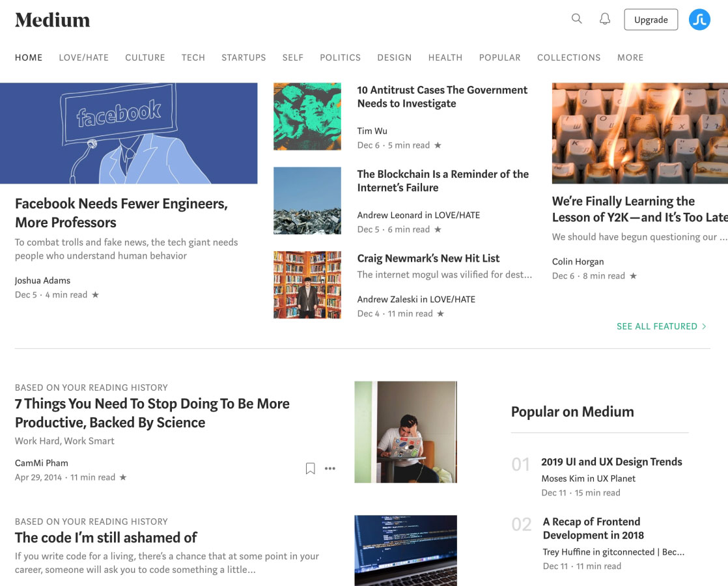Click star beside CamMi Pham's 11 min read
Image resolution: width=728 pixels, height=586 pixels.
123,477
